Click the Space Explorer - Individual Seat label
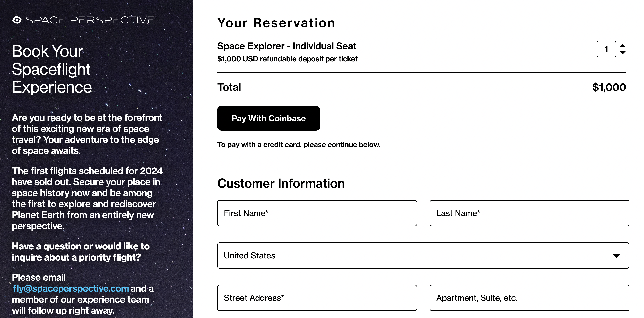This screenshot has height=318, width=644. pyautogui.click(x=286, y=46)
